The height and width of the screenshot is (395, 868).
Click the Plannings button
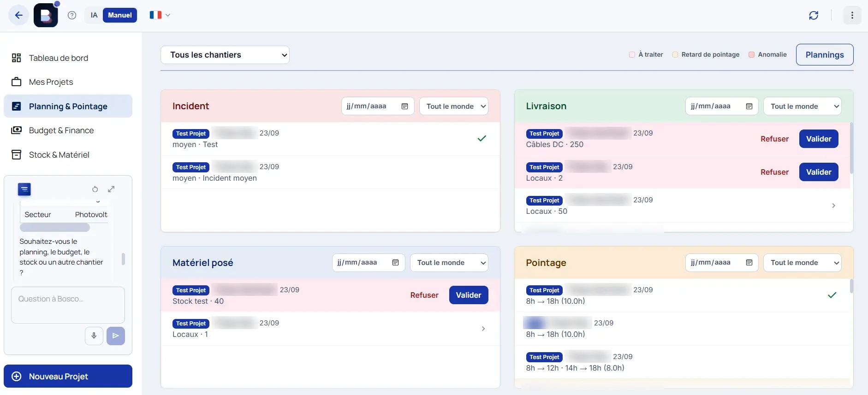[825, 55]
